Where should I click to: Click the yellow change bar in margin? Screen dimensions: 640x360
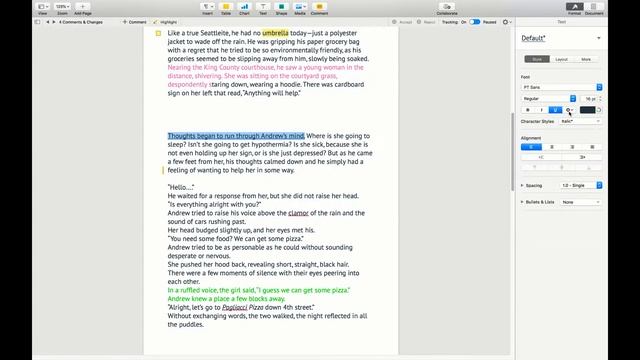[163, 170]
